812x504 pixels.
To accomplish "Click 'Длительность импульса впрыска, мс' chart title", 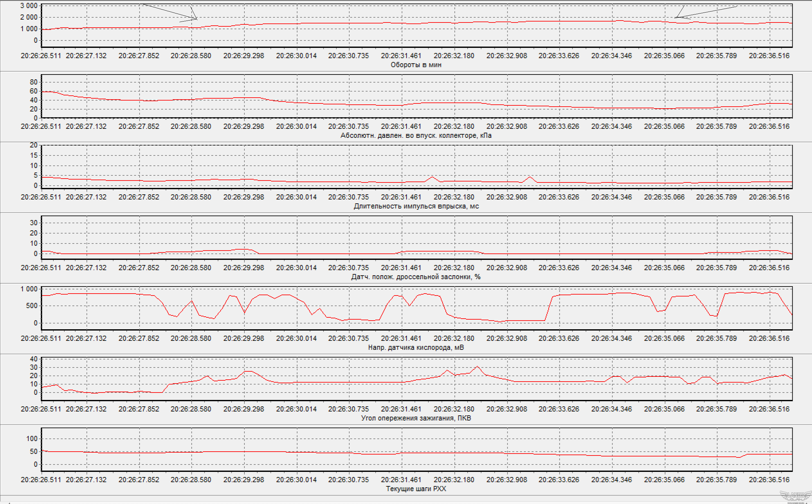I will point(416,206).
